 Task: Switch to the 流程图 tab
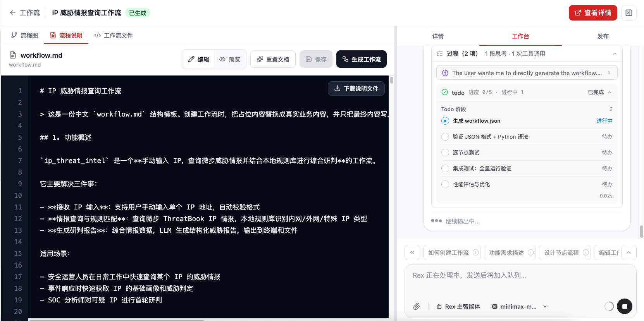(25, 35)
